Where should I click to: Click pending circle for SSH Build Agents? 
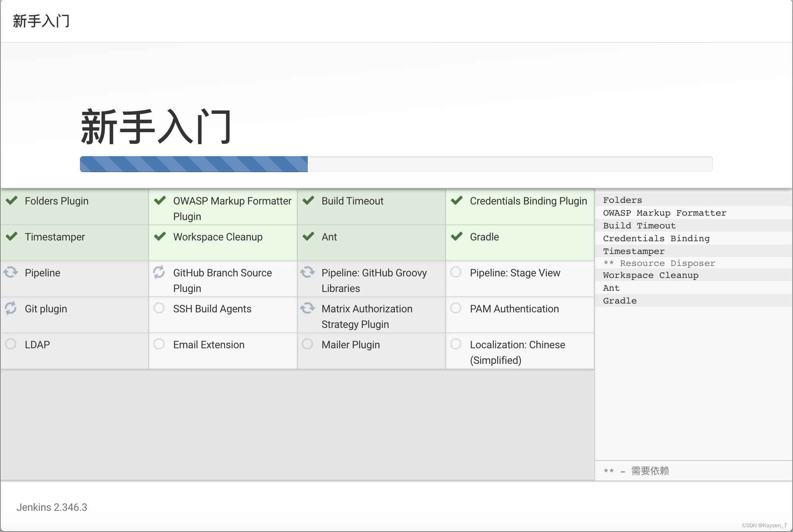(159, 308)
